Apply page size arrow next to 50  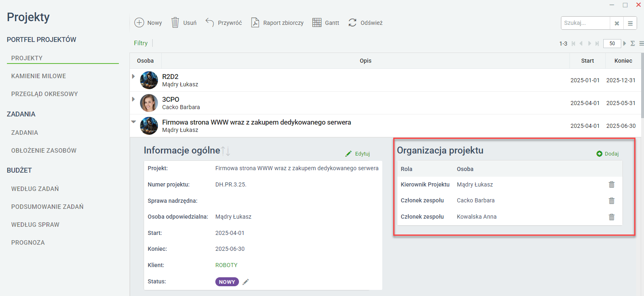point(624,43)
